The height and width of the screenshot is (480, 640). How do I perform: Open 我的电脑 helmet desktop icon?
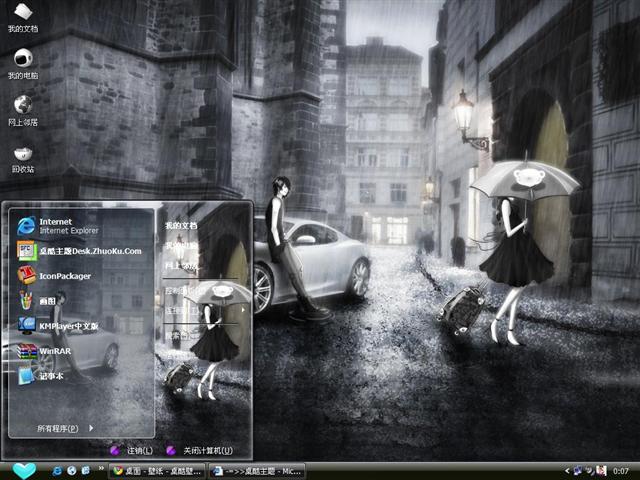(x=23, y=64)
